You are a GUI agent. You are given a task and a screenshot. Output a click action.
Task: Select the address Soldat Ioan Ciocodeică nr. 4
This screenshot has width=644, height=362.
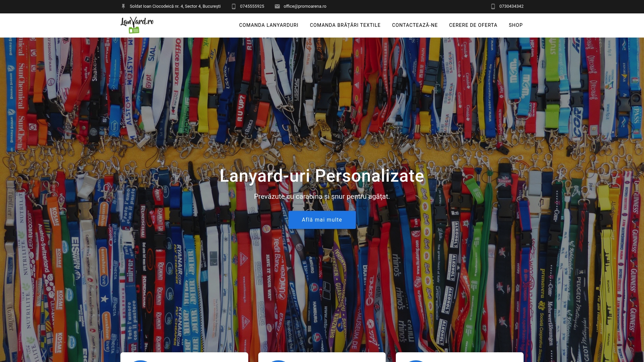174,6
